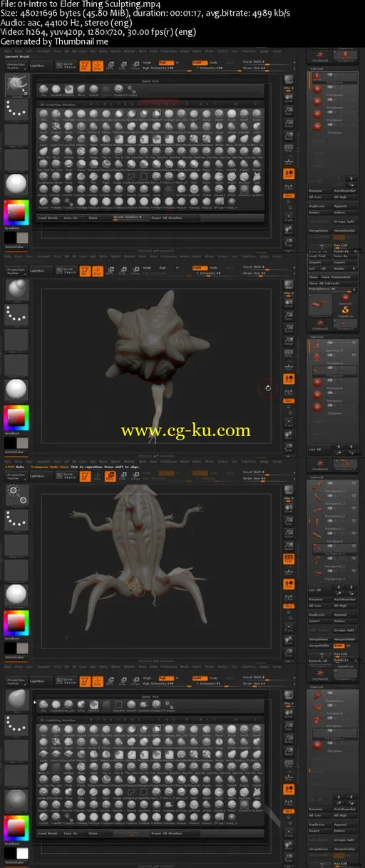Screen dimensions: 365x868
Task: Click the Quick Sketch icon in the last frame
Action: point(65,680)
